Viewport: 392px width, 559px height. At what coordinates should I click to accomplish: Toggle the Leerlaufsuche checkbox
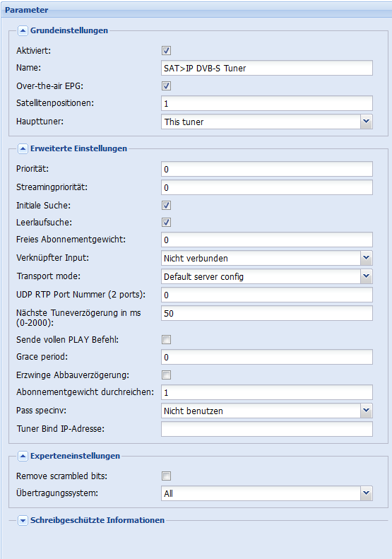(166, 223)
